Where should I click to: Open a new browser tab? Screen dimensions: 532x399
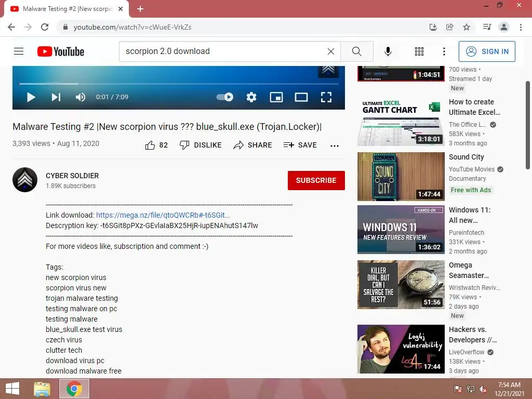[140, 9]
